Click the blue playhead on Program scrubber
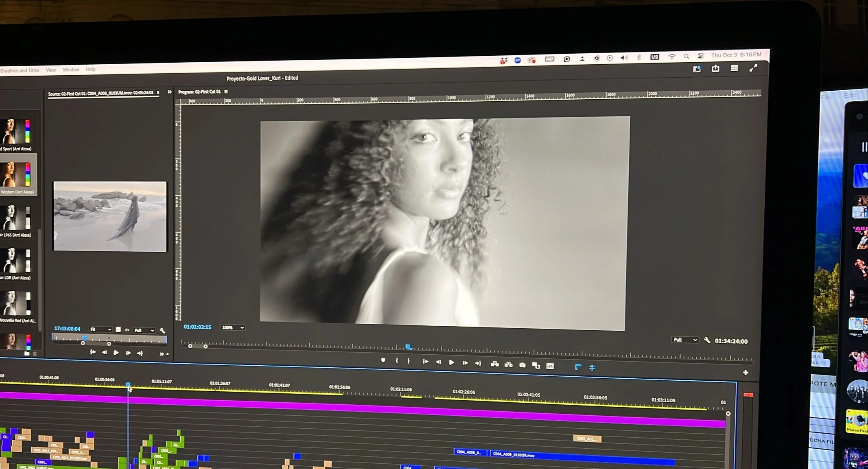Screen dimensions: 868x469 (408, 347)
